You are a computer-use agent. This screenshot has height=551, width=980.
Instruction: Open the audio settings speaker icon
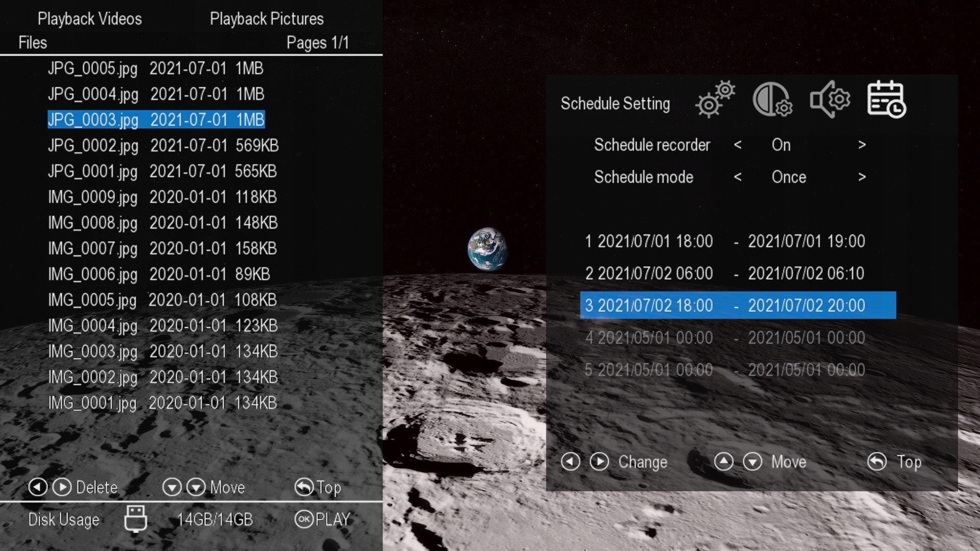[x=830, y=99]
